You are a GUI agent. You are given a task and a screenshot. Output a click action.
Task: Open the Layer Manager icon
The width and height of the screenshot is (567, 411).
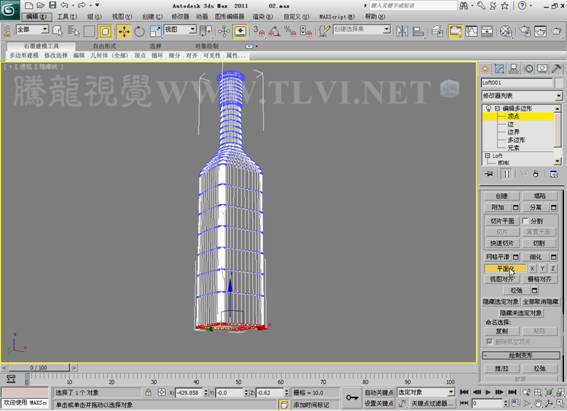pos(438,31)
